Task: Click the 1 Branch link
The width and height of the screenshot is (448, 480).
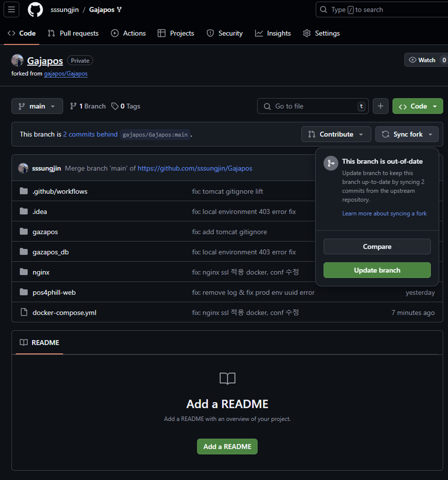Action: pos(88,106)
